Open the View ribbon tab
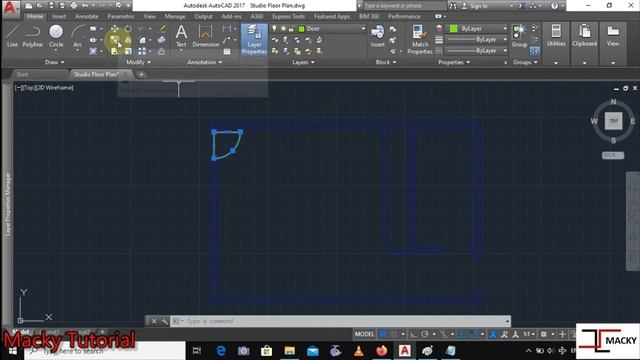This screenshot has width=640, height=360. point(149,16)
